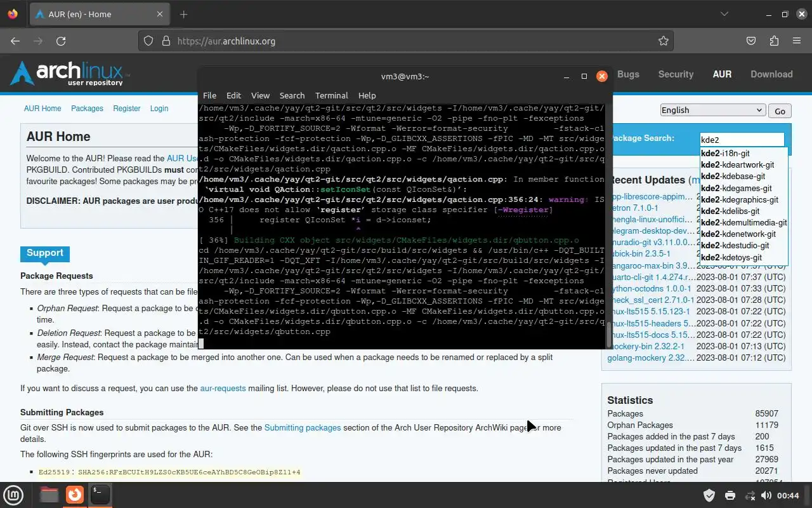Open the aur-requests mailing list link
Image resolution: width=812 pixels, height=508 pixels.
[223, 388]
